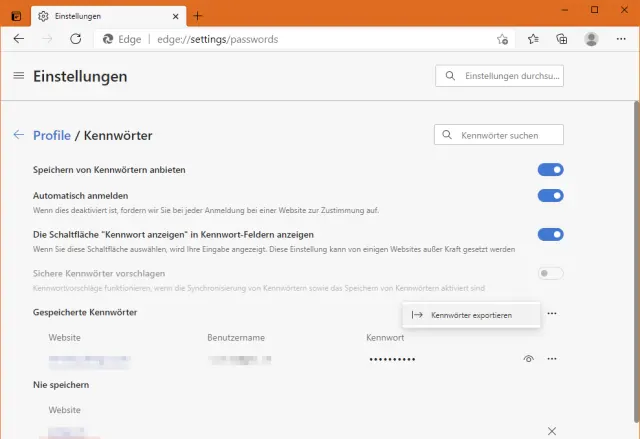
Task: Click Website header under Nie speichern
Action: pos(64,410)
